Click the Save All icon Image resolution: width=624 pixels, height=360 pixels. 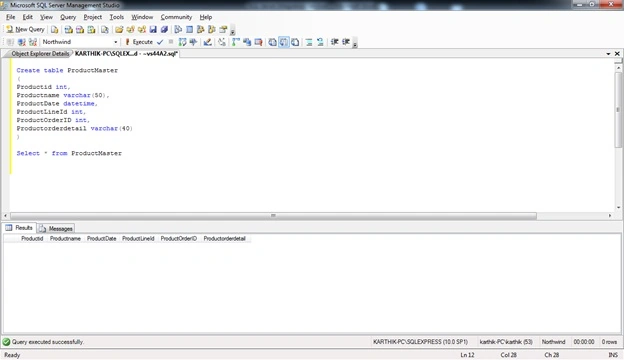pyautogui.click(x=164, y=29)
